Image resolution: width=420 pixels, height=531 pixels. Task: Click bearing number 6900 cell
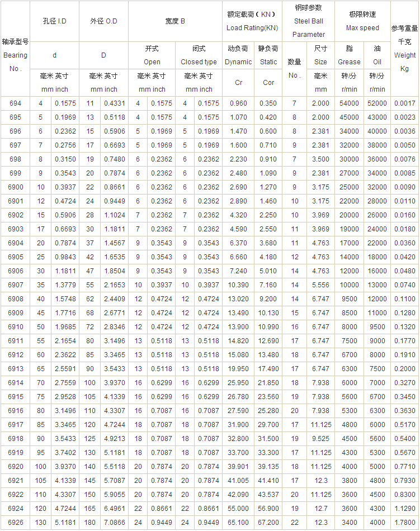coord(15,187)
